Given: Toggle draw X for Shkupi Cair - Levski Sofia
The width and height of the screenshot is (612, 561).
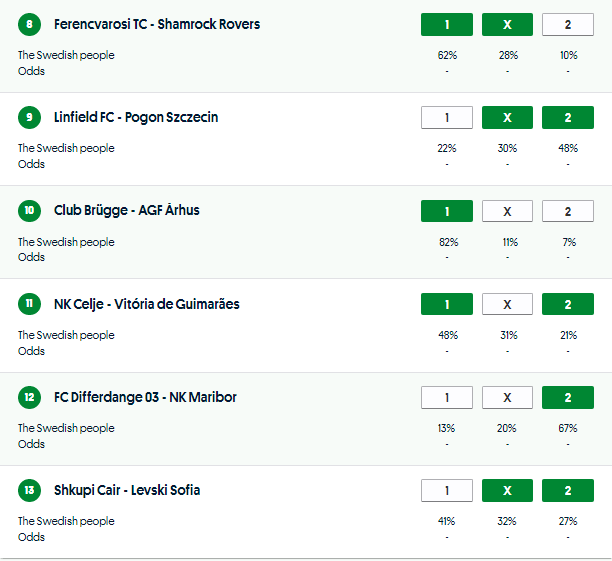Looking at the screenshot, I should click(507, 491).
